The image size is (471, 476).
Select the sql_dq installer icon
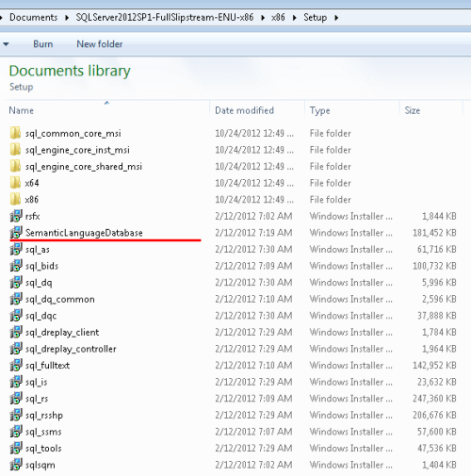[16, 282]
